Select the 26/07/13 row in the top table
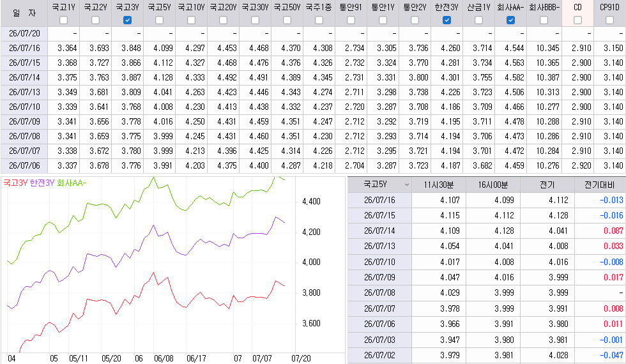626x364 pixels. 313,92
